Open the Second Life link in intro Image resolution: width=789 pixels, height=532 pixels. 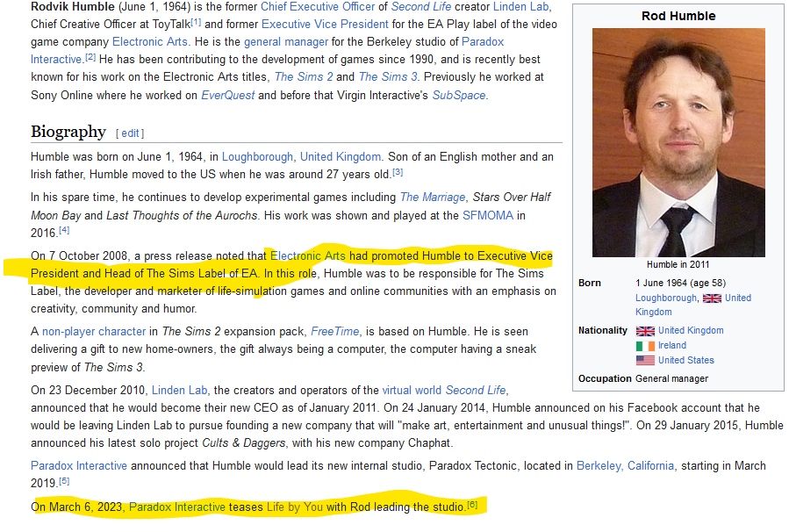(420, 7)
